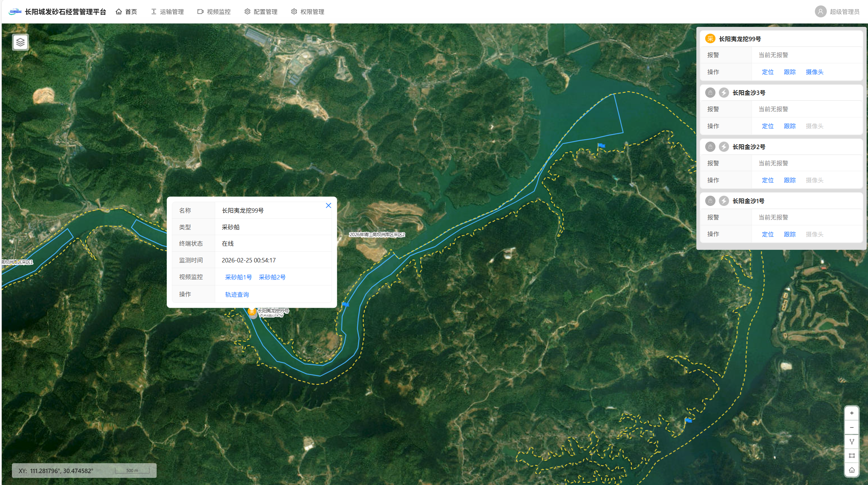This screenshot has width=868, height=485.
Task: Click 定位 for 长阳金沙2号
Action: point(768,180)
